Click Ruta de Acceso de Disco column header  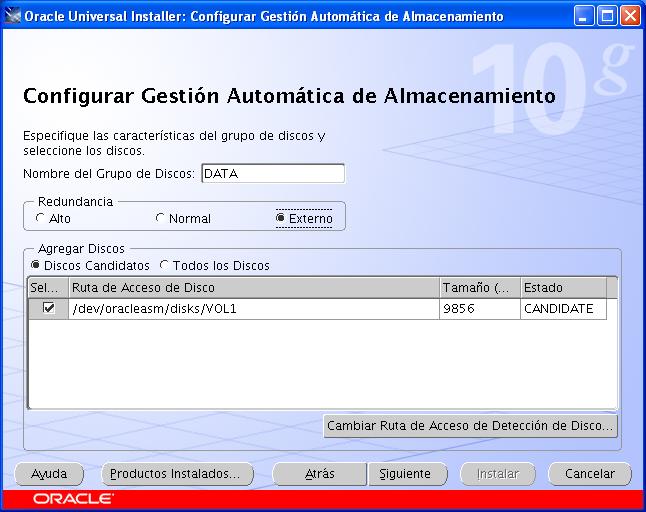(x=254, y=288)
